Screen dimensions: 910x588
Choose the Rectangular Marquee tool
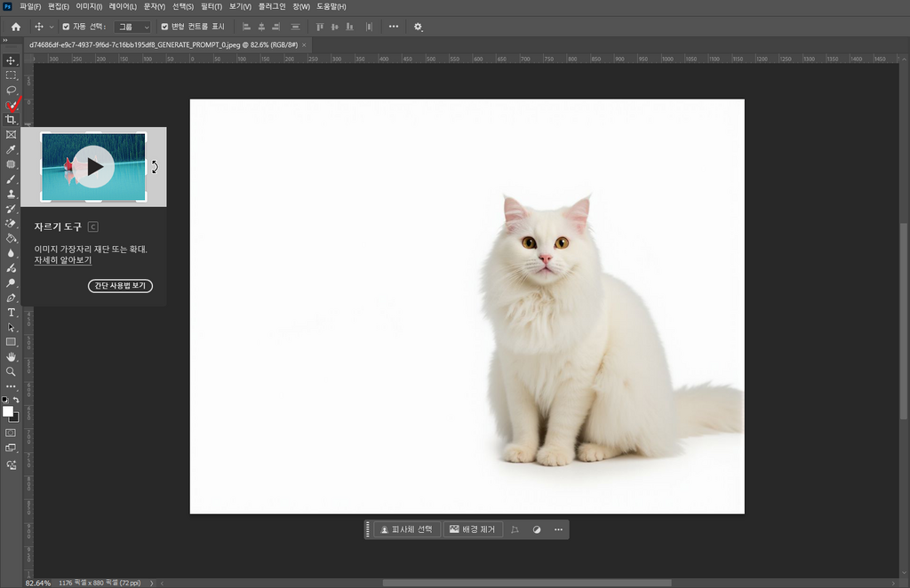coord(11,75)
